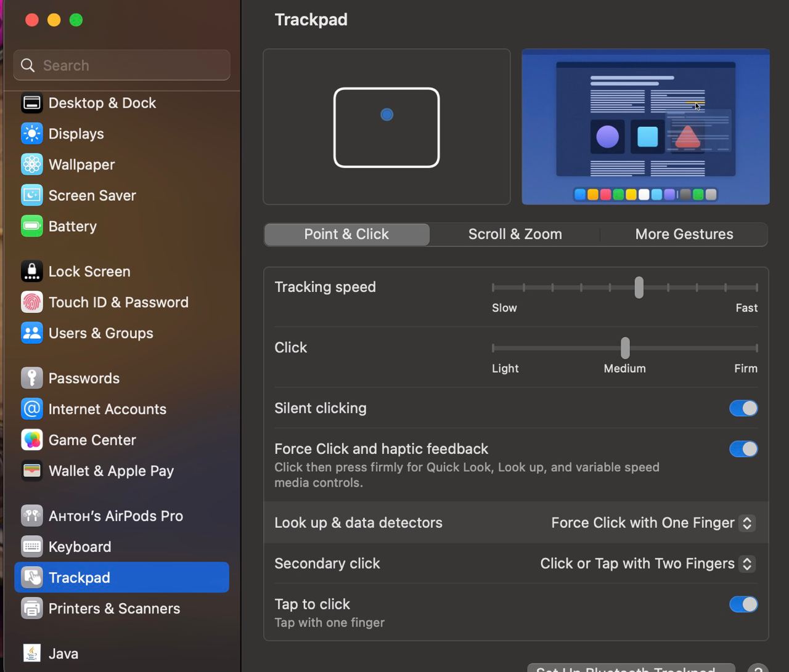
Task: Expand the Secondary click popup menu
Action: point(647,564)
